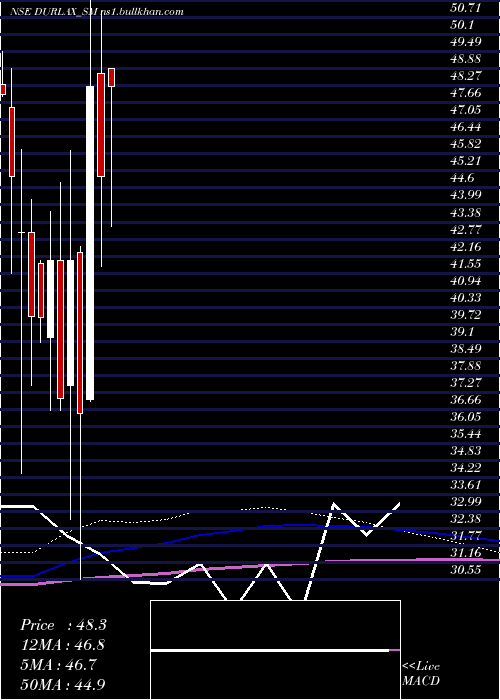Viewport: 500px width, 700px height.
Task: Click the 48.27 price axis label
Action: [466, 76]
